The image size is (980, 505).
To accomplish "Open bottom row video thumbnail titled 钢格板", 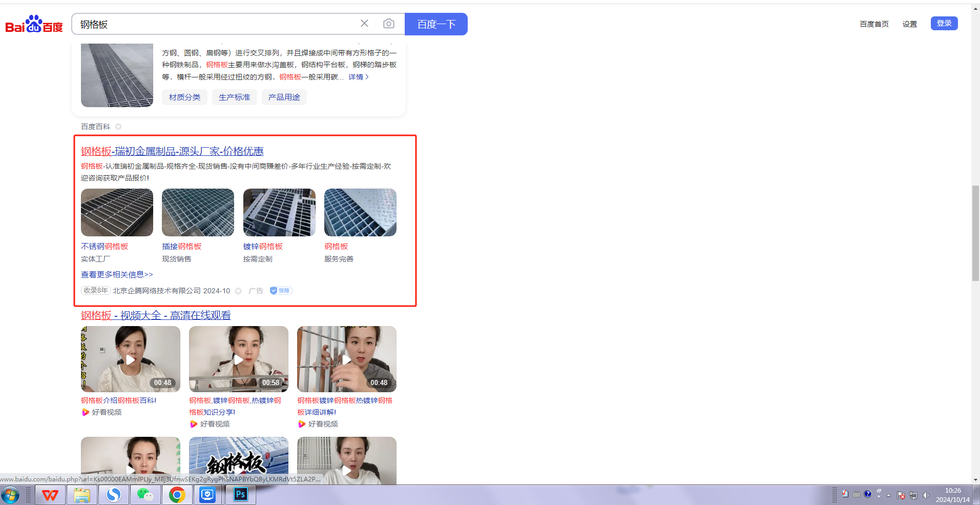I will click(239, 460).
